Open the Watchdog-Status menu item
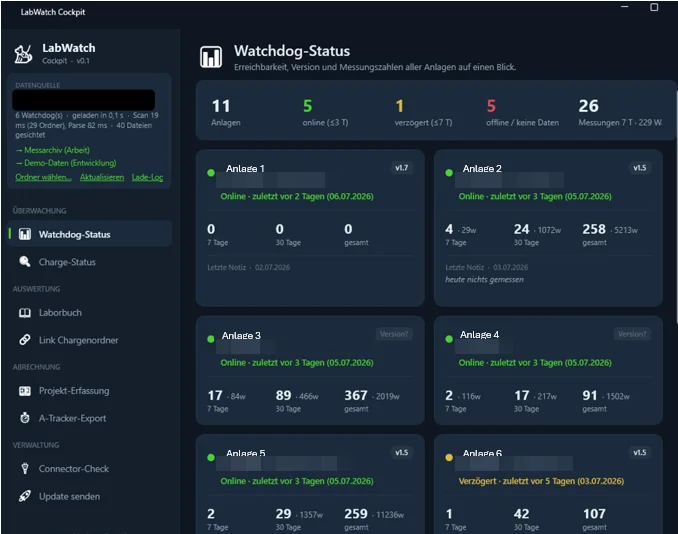This screenshot has height=534, width=678. (90, 234)
